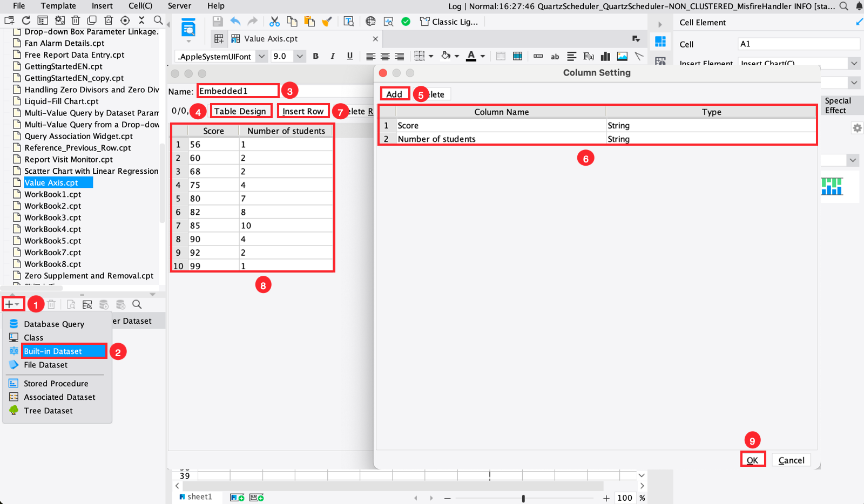This screenshot has width=864, height=504.
Task: Undo the last action
Action: [235, 22]
